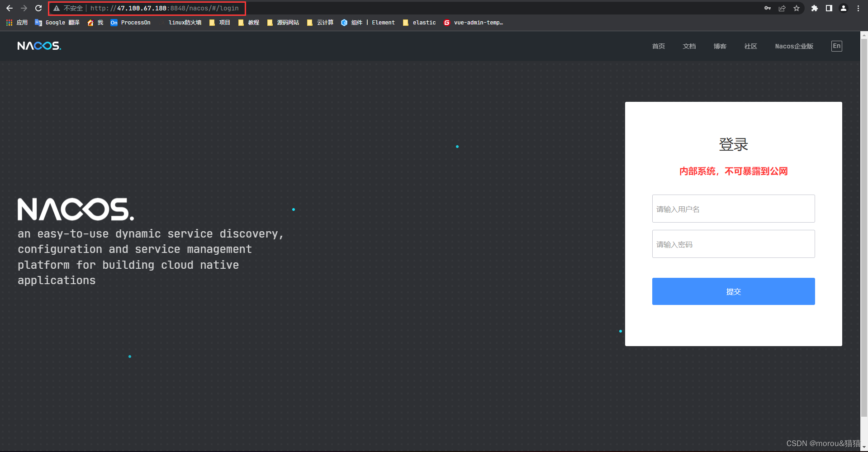Expand the 源码网站 bookmark folder
The height and width of the screenshot is (452, 868).
coord(283,23)
